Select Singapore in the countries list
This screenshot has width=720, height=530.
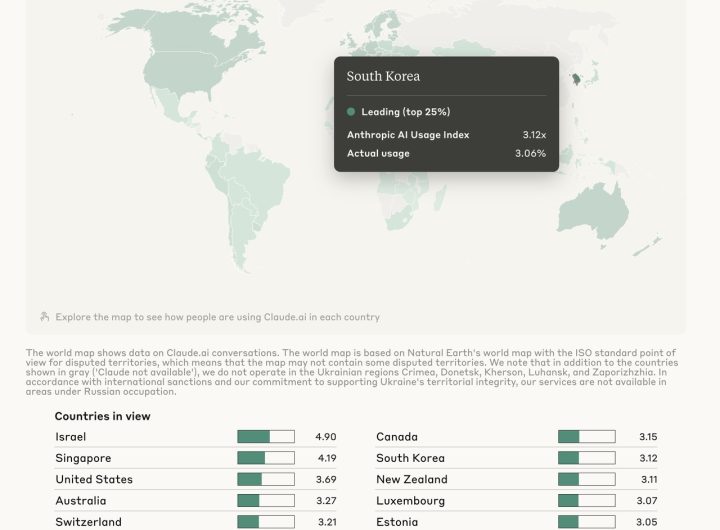[x=83, y=458]
